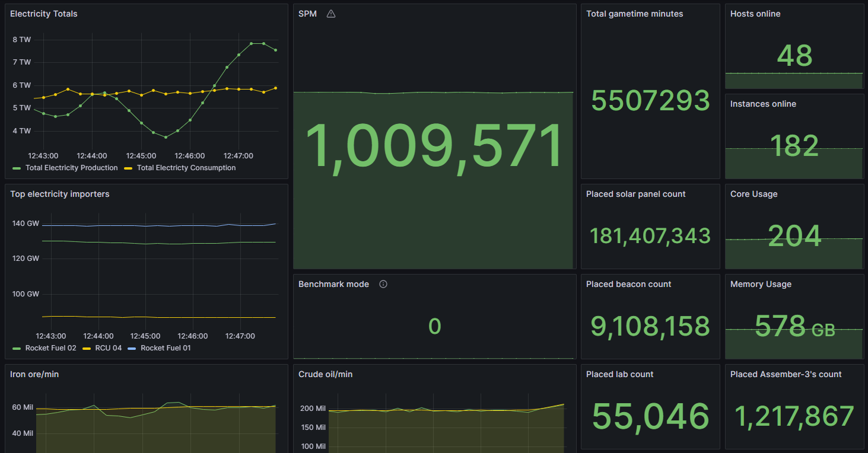Click the 8 TW axis label
The image size is (868, 453).
[x=21, y=40]
